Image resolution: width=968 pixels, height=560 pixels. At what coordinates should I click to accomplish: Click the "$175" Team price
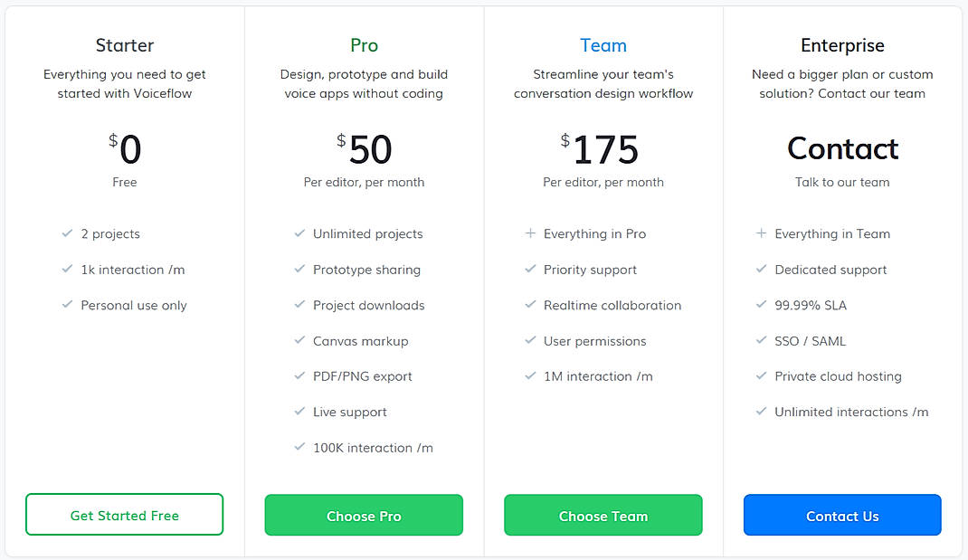[603, 149]
